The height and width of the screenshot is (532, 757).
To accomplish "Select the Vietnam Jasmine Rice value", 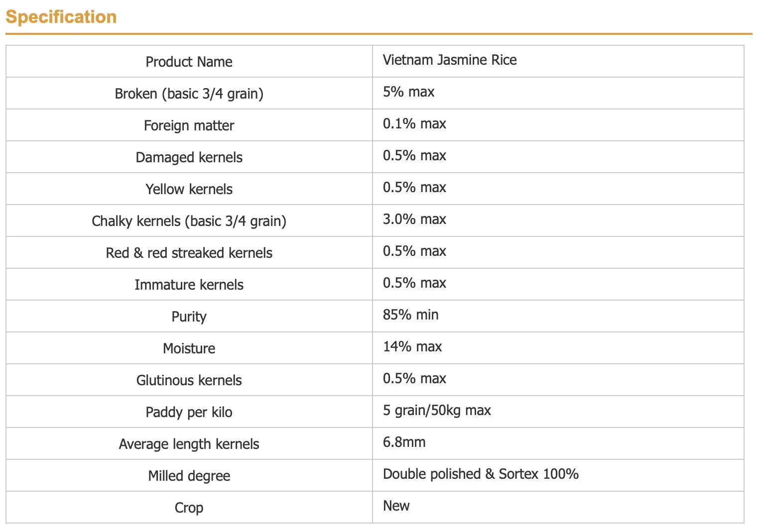I will pos(449,60).
